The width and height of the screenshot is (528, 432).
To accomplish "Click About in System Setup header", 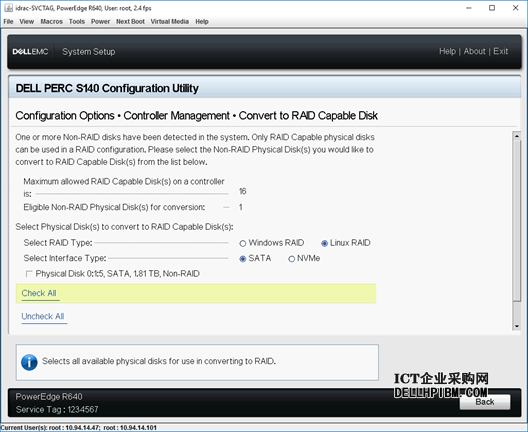I will pyautogui.click(x=474, y=51).
